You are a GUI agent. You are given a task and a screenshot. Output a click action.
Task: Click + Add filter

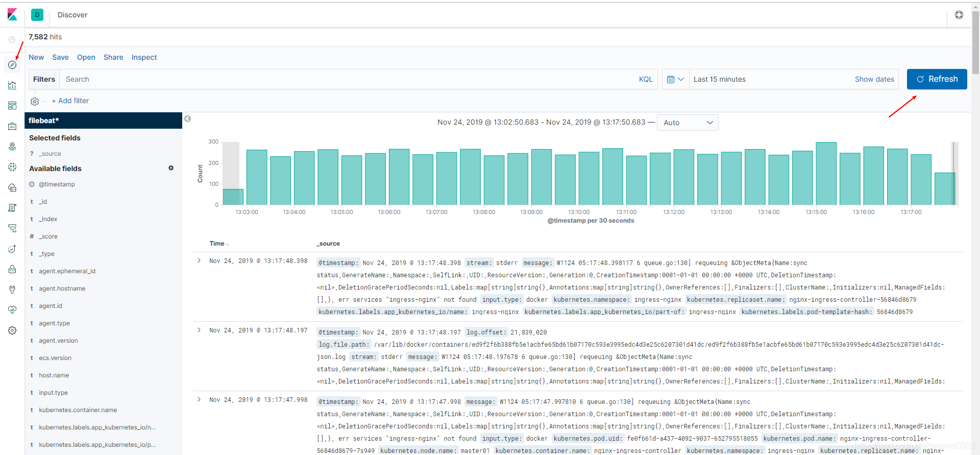click(70, 101)
